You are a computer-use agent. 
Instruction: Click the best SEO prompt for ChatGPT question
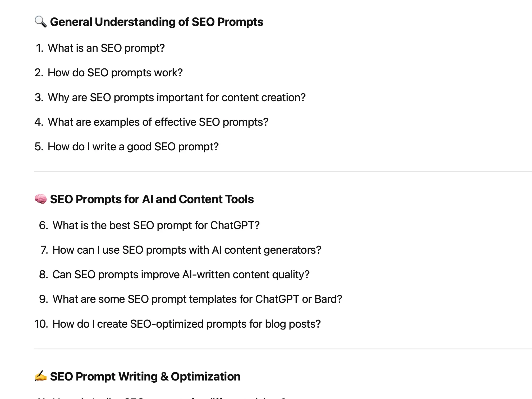(x=156, y=225)
